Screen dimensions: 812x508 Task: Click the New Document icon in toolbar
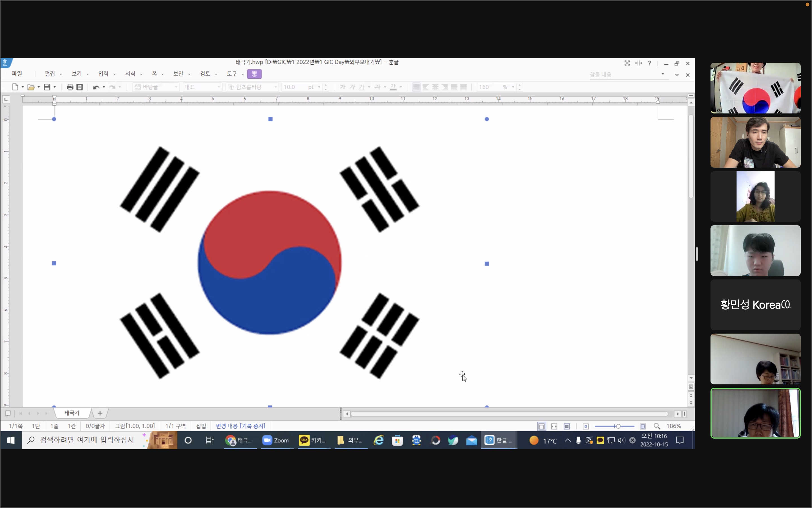pyautogui.click(x=15, y=87)
